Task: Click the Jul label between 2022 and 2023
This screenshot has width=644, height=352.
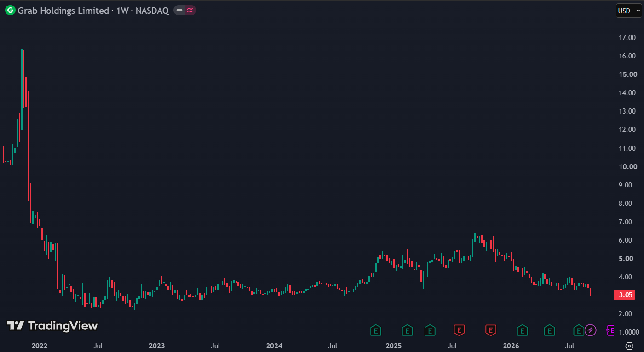Action: [x=98, y=346]
